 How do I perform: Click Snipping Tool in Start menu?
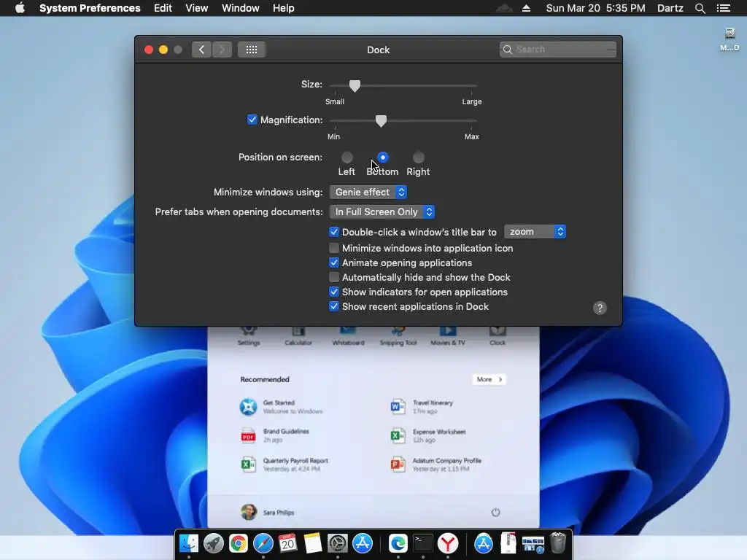(398, 336)
